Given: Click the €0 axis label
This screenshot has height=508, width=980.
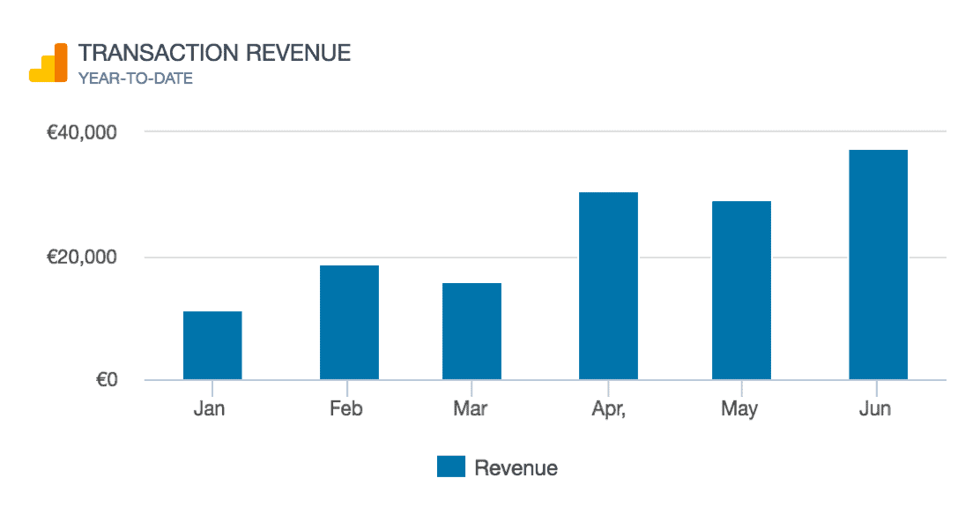Looking at the screenshot, I should [107, 379].
